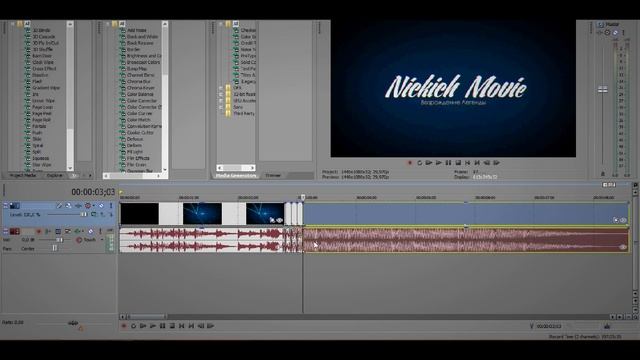Go to end in the timeline transport bar
The image size is (640, 360).
tap(191, 326)
